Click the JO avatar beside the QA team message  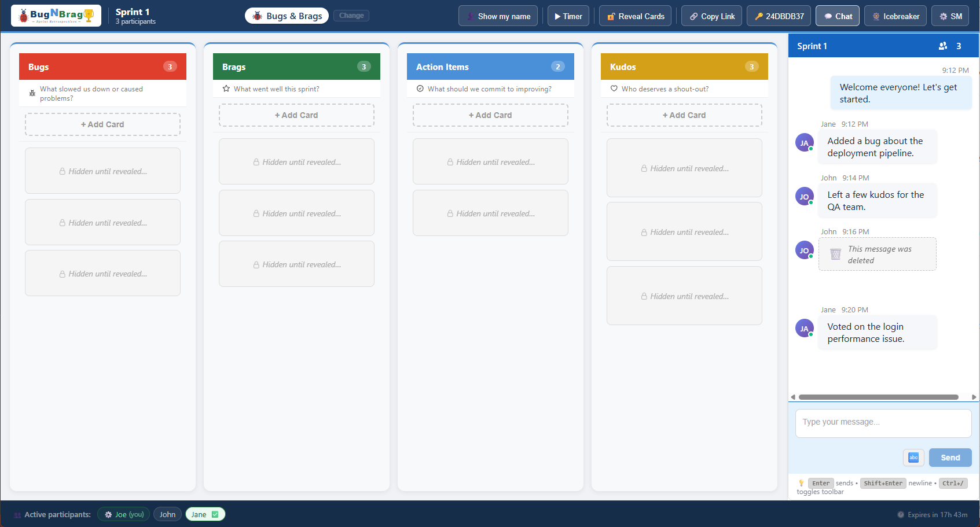coord(805,196)
